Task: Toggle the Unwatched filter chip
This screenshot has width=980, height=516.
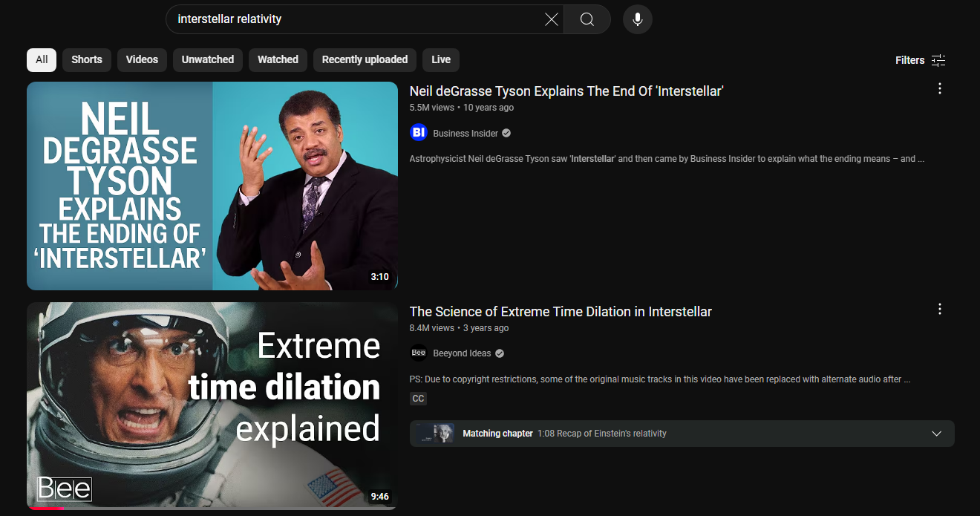Action: pyautogui.click(x=208, y=59)
